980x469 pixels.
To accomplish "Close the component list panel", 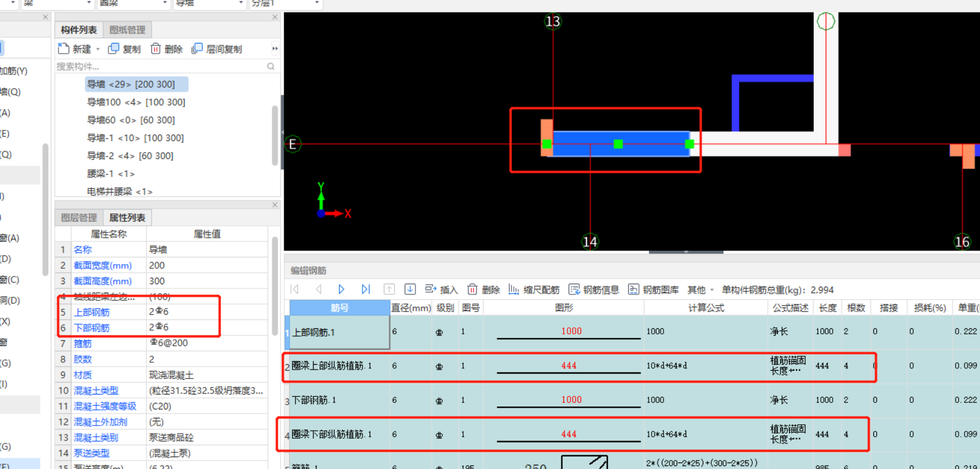I will (275, 17).
